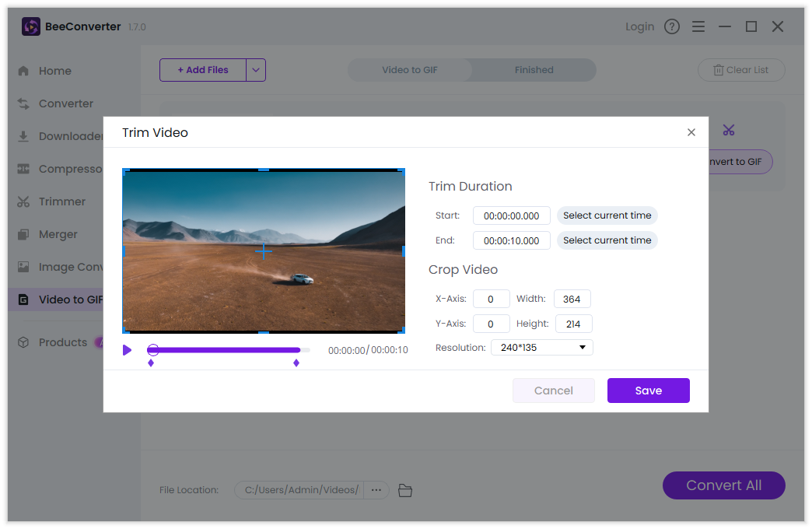Screen dimensions: 812x529
Task: Expand the Add Files dropdown arrow
Action: pyautogui.click(x=256, y=70)
